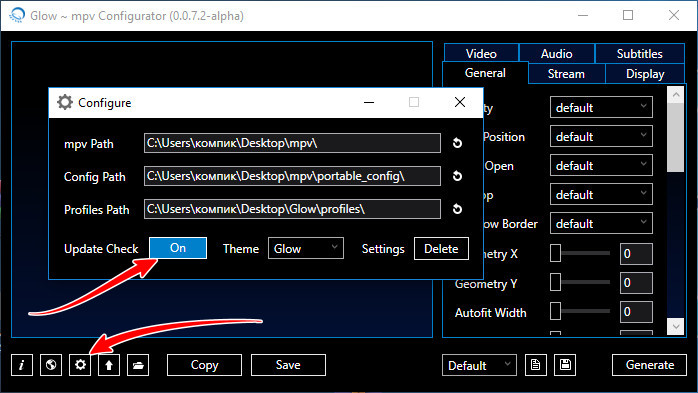Open the Border default dropdown

[601, 223]
